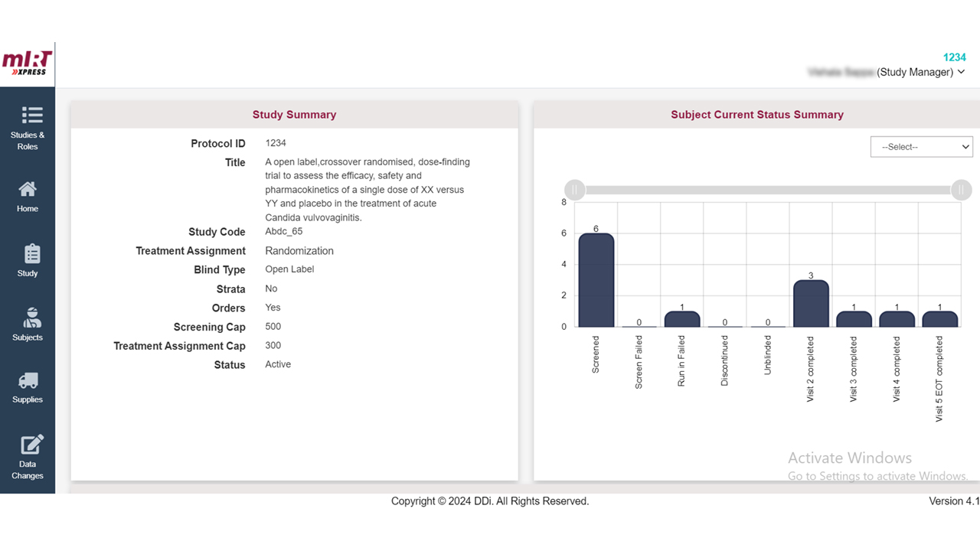Expand the Study Manager user chevron
Screen dimensions: 980x551
(x=962, y=72)
